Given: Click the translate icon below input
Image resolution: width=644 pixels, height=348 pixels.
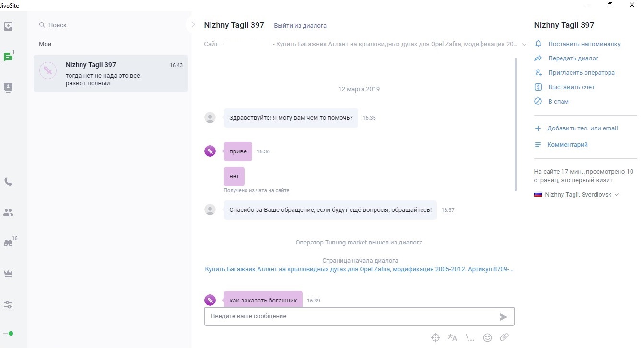Looking at the screenshot, I should click(452, 337).
